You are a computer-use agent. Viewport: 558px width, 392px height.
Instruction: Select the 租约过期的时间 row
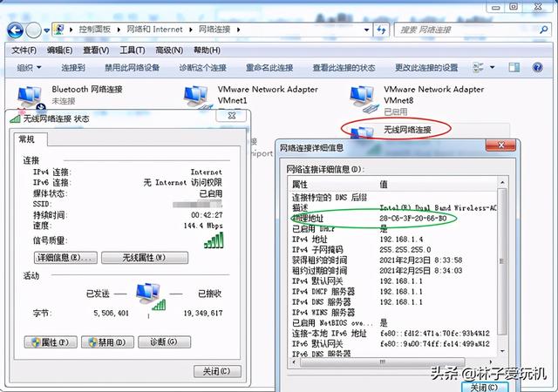point(393,271)
